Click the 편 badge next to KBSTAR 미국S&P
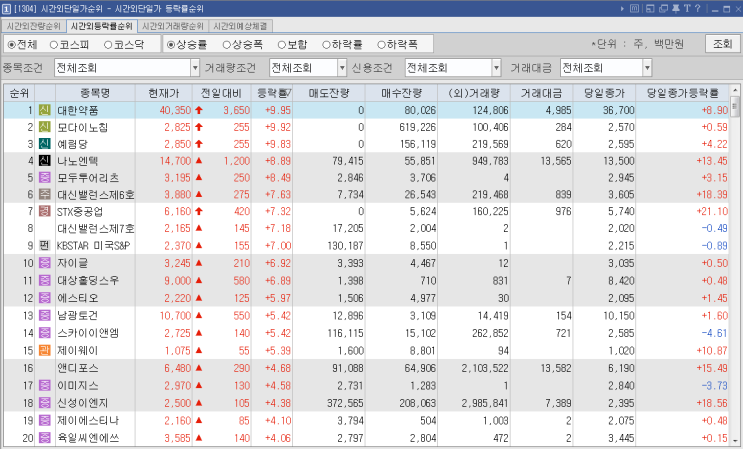The image size is (743, 449). (x=45, y=245)
